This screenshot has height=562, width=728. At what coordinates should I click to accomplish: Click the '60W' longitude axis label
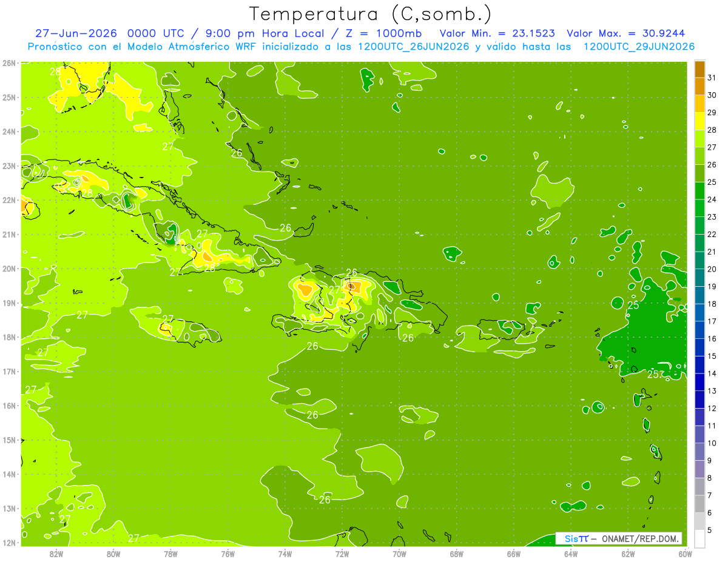(x=685, y=554)
